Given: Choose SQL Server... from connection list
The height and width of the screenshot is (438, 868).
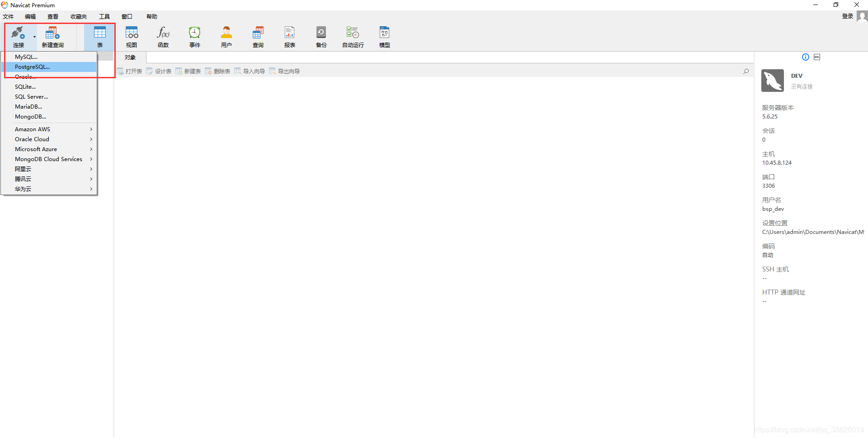Looking at the screenshot, I should (49, 97).
